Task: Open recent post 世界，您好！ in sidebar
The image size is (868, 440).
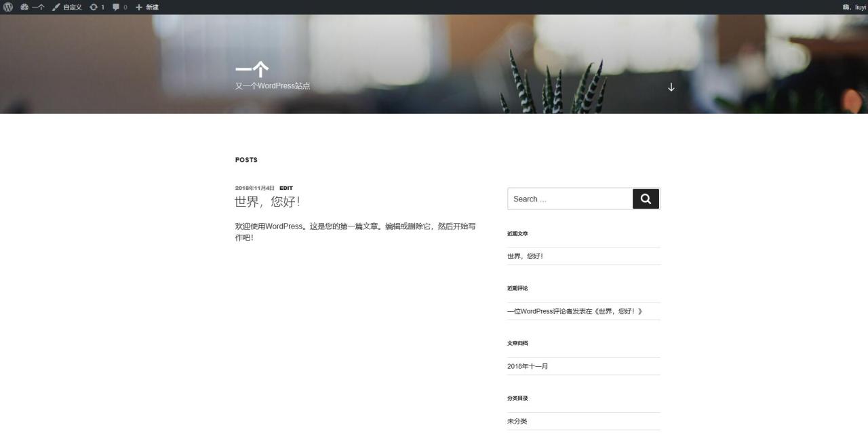Action: pyautogui.click(x=526, y=256)
